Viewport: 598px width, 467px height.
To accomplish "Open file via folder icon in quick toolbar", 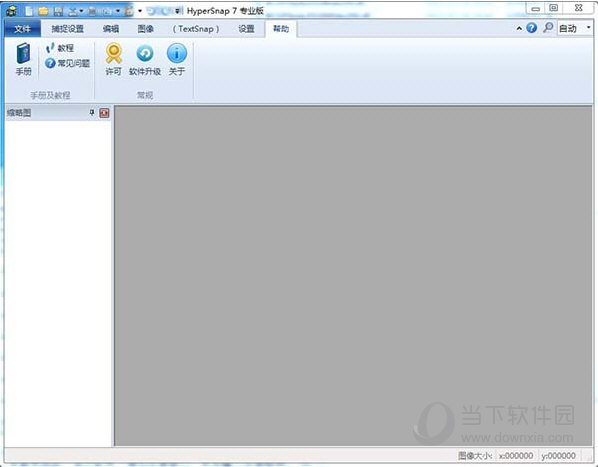I will point(43,11).
